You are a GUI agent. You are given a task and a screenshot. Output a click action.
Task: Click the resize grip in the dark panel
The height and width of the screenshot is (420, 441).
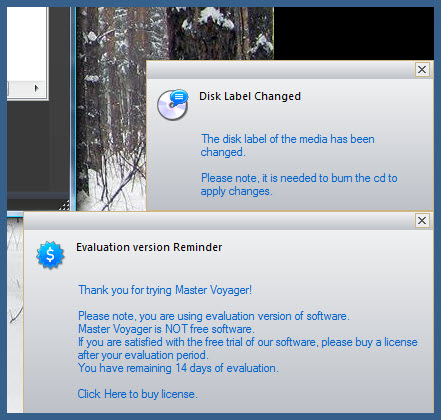point(64,205)
